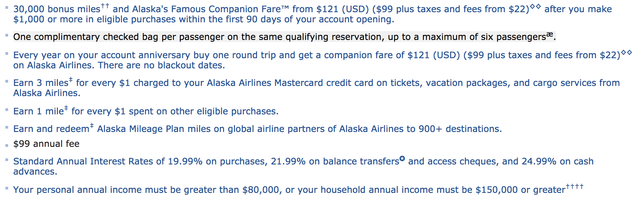The width and height of the screenshot is (644, 201).
Task: Open the æ footnote after "six passengers"
Action: click(550, 34)
